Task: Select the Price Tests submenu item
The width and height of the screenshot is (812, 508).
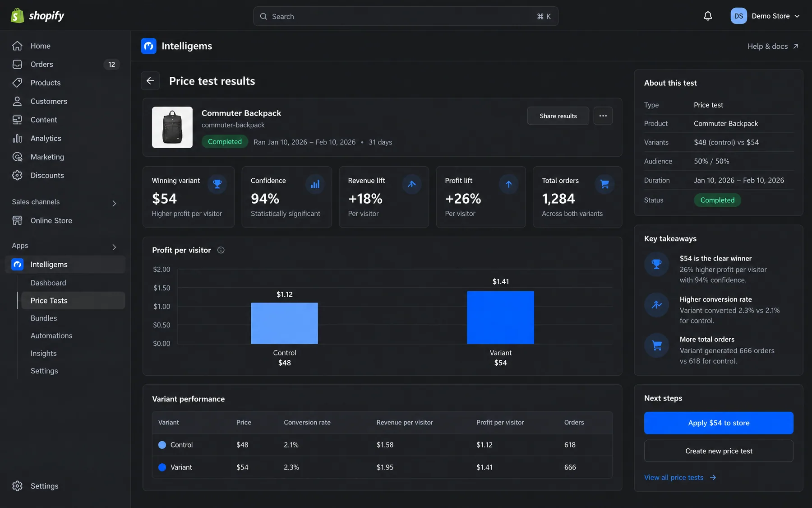Action: point(73,301)
